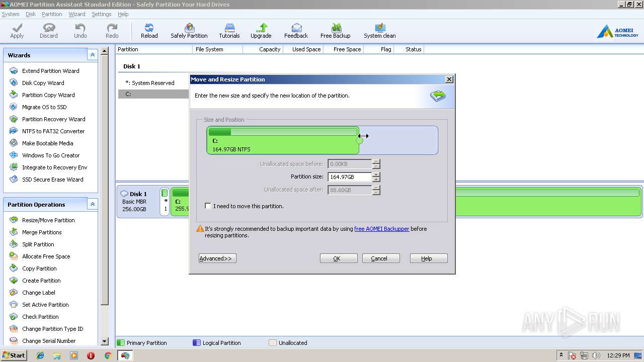Image resolution: width=644 pixels, height=362 pixels.
Task: Select the Split Partition operation
Action: coord(38,244)
